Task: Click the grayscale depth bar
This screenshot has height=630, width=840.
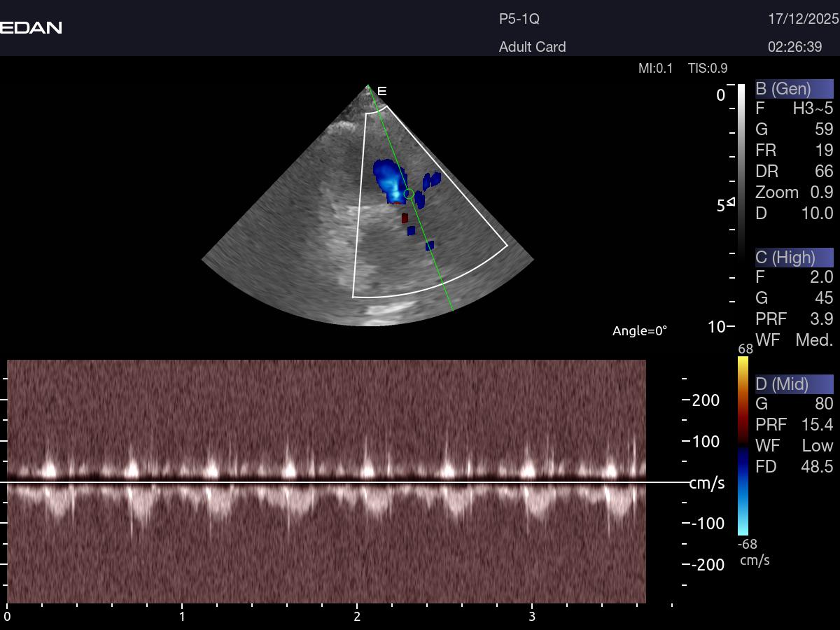Action: click(x=741, y=168)
